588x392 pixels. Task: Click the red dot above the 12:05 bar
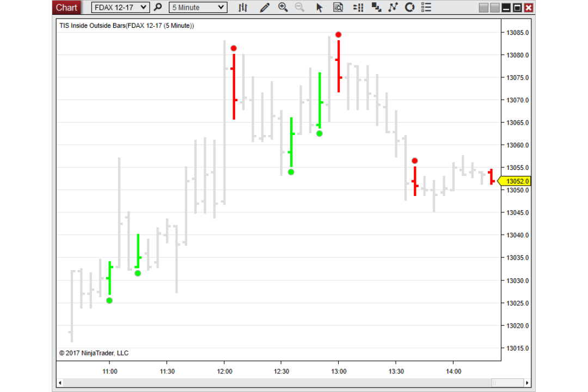(234, 48)
